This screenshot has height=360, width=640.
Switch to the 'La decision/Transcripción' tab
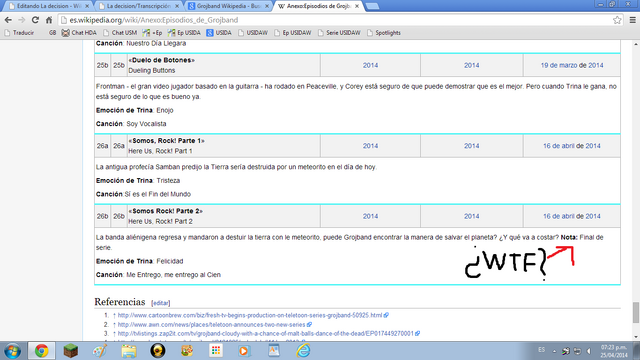tap(138, 6)
